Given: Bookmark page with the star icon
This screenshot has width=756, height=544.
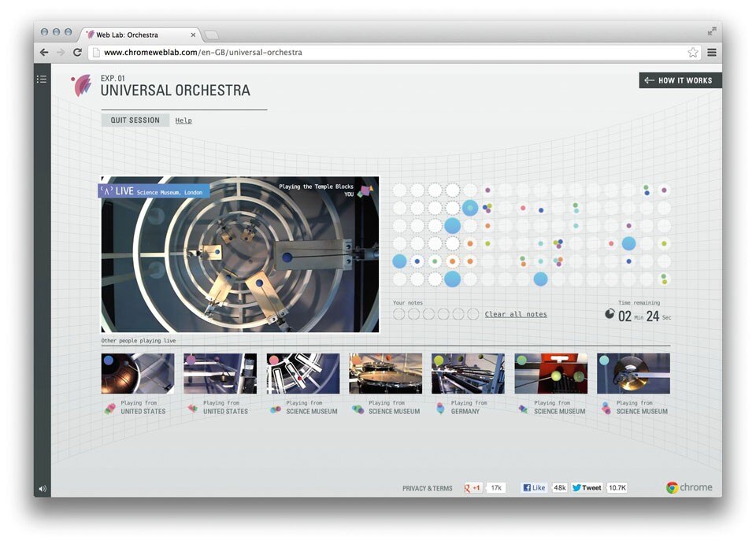Looking at the screenshot, I should (692, 53).
